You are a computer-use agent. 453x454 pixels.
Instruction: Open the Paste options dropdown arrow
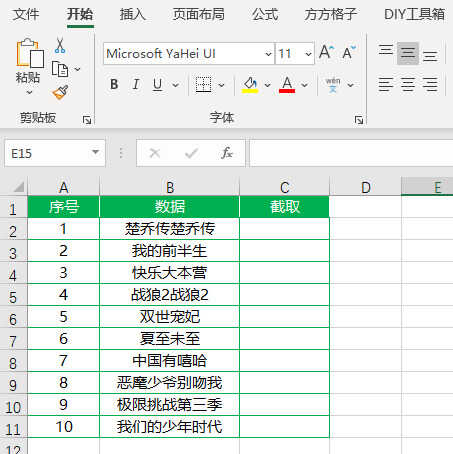[29, 92]
